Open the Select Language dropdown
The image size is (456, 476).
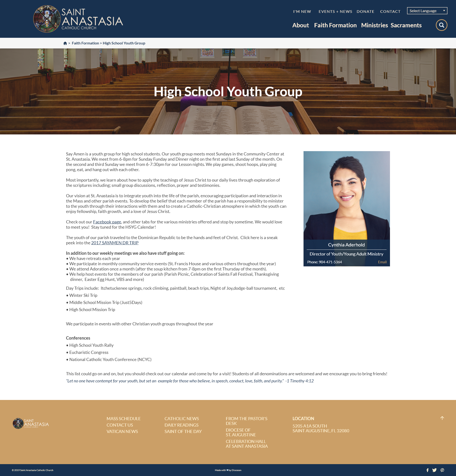point(427,11)
